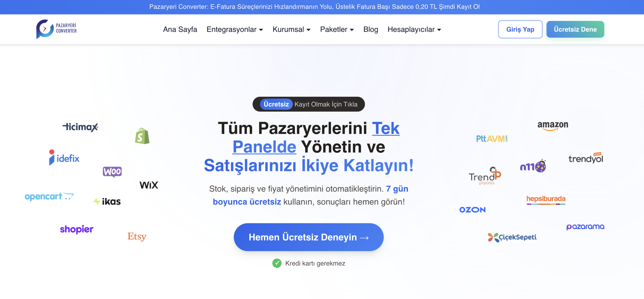Open the Blog page
The width and height of the screenshot is (644, 299).
point(371,29)
